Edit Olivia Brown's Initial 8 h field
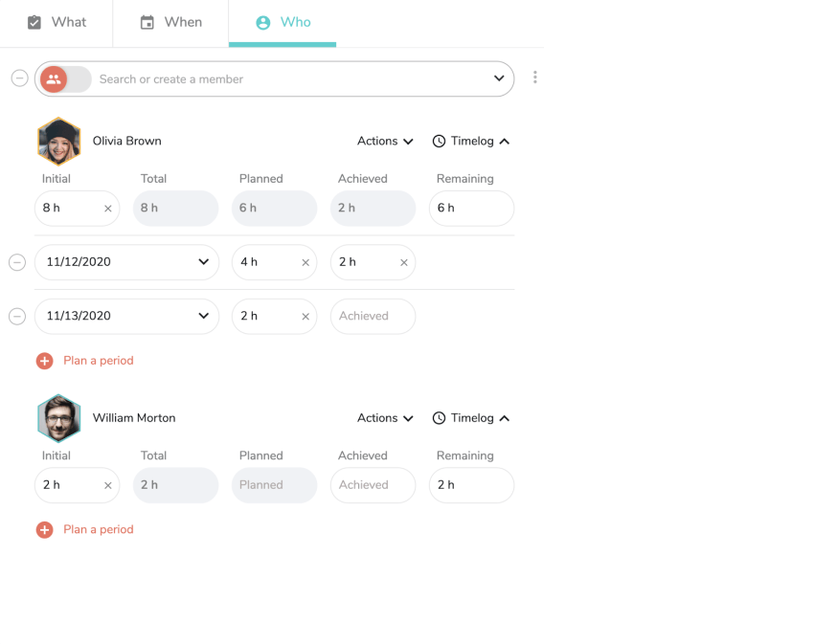The width and height of the screenshot is (814, 644). click(x=77, y=208)
